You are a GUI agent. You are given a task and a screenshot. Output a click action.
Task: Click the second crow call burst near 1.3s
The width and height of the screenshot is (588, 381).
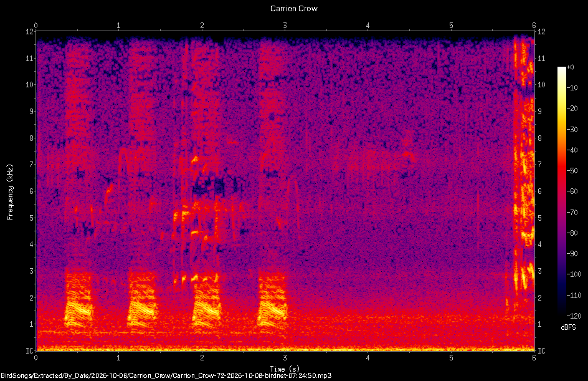click(x=143, y=301)
